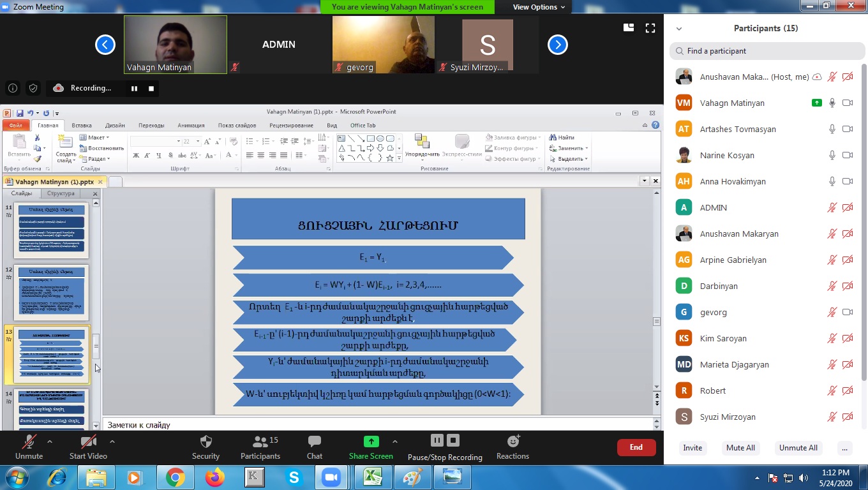Open the Security shield icon

pyautogui.click(x=206, y=442)
